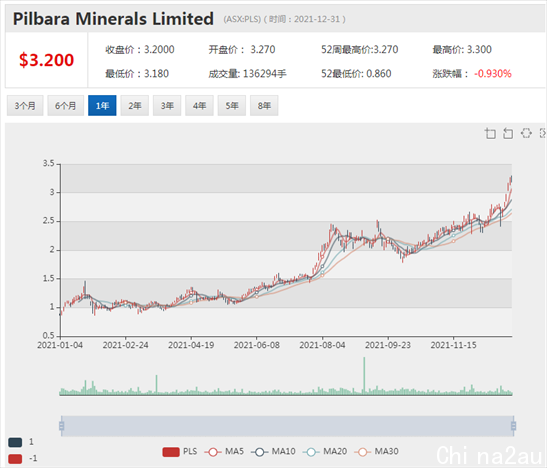Select the red visual map swatch labeled -1
547x468 pixels.
15,459
